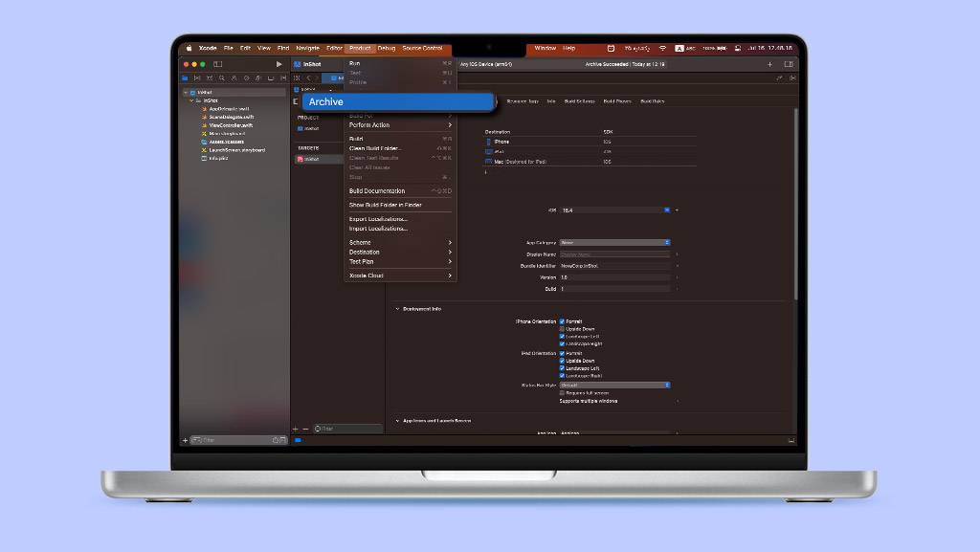Open the Status Bar Style dropdown
This screenshot has height=552, width=980.
click(614, 385)
